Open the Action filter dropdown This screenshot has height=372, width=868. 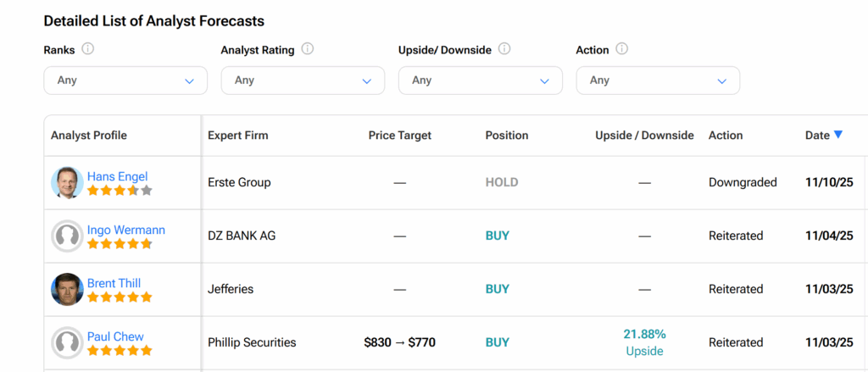(x=658, y=81)
